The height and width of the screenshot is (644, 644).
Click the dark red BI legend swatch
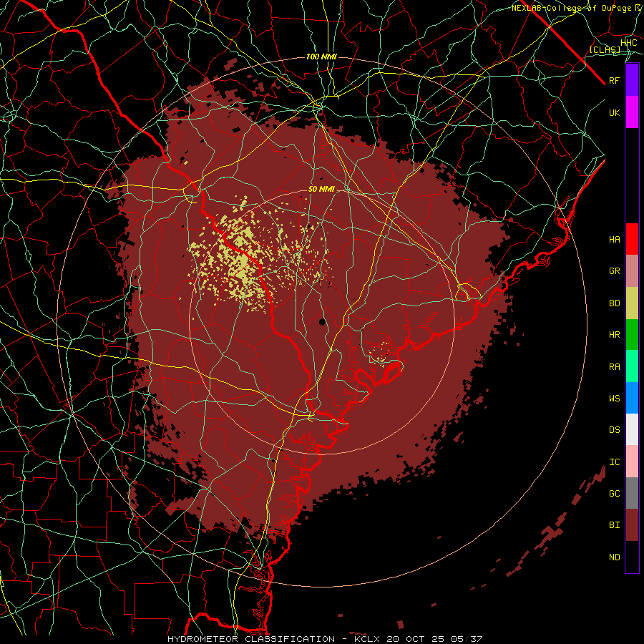[x=632, y=525]
